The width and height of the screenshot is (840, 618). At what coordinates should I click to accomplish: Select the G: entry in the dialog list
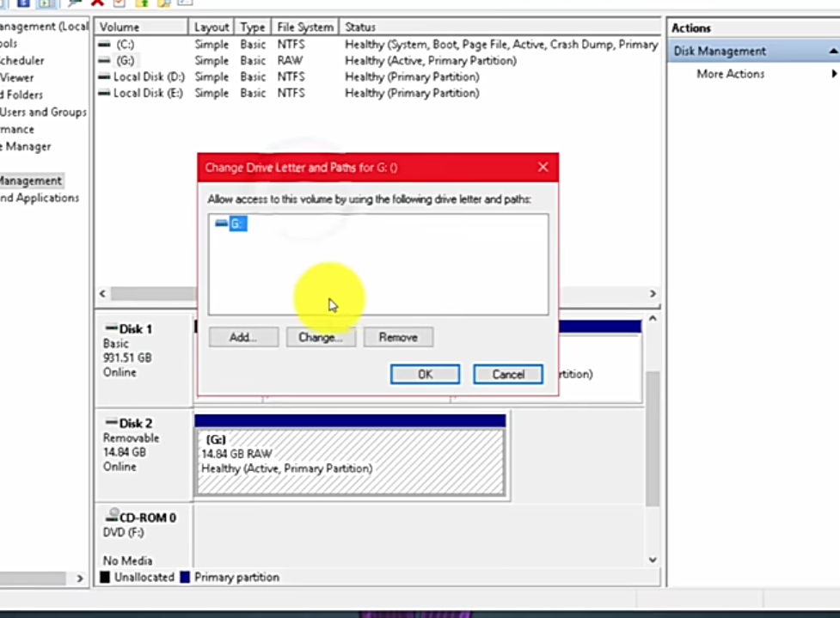click(238, 223)
